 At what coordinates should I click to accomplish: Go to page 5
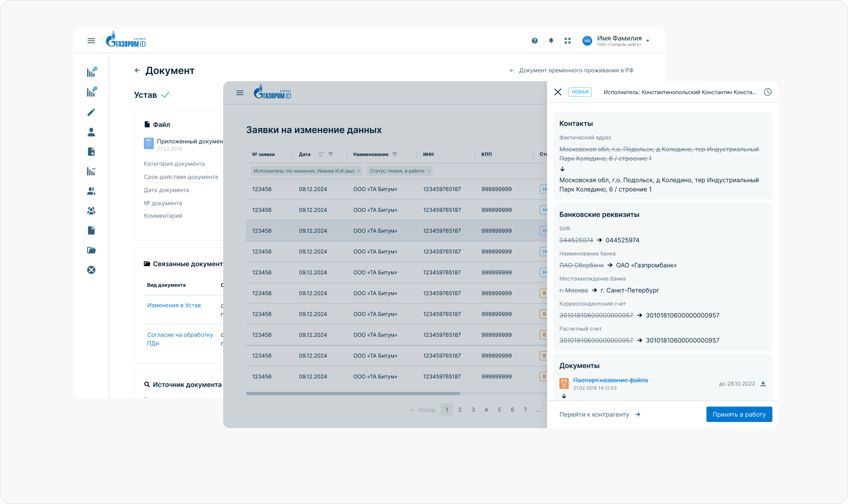point(499,409)
